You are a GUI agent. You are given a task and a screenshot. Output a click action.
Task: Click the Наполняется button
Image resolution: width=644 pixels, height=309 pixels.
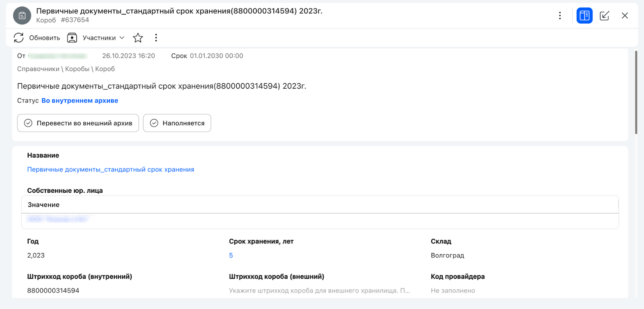[177, 123]
